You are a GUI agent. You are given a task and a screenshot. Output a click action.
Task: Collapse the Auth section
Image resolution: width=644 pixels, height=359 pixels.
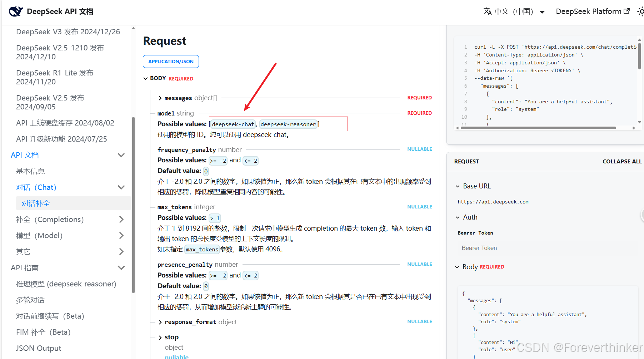click(458, 217)
